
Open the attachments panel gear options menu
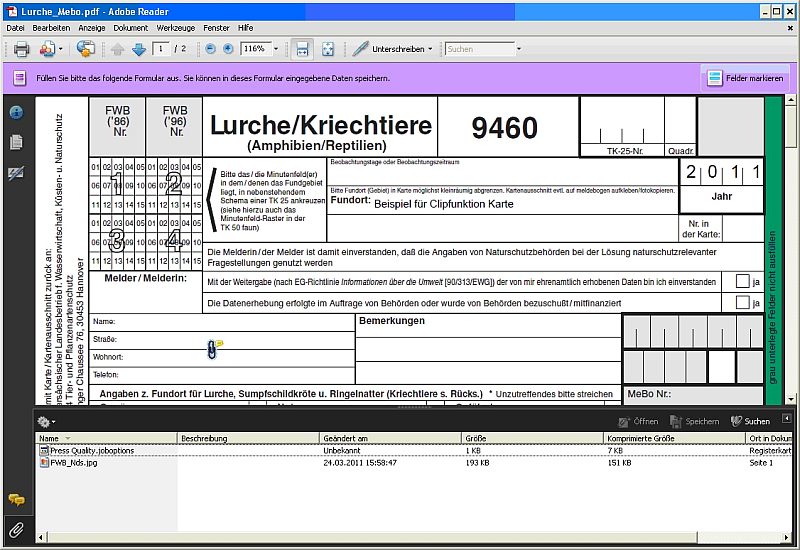(46, 421)
